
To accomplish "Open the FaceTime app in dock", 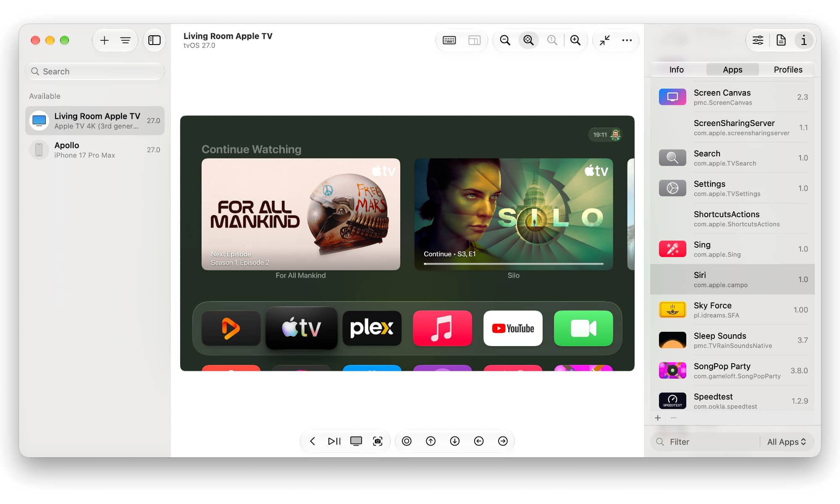I will pyautogui.click(x=583, y=328).
